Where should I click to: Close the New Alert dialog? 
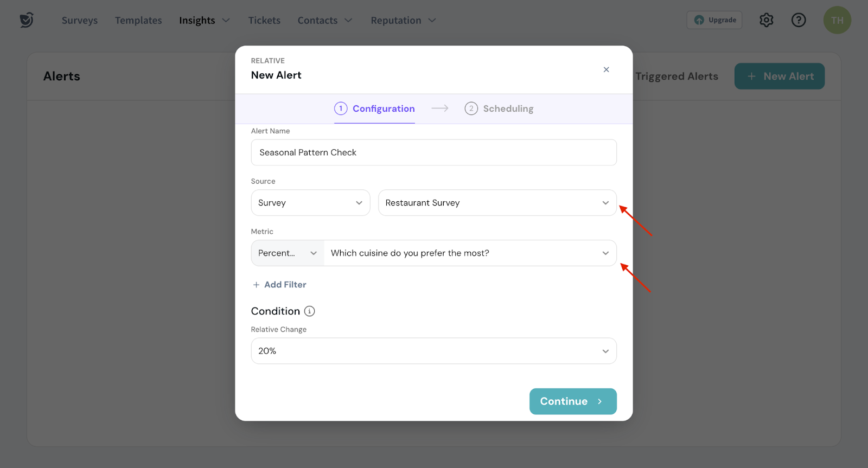tap(606, 69)
